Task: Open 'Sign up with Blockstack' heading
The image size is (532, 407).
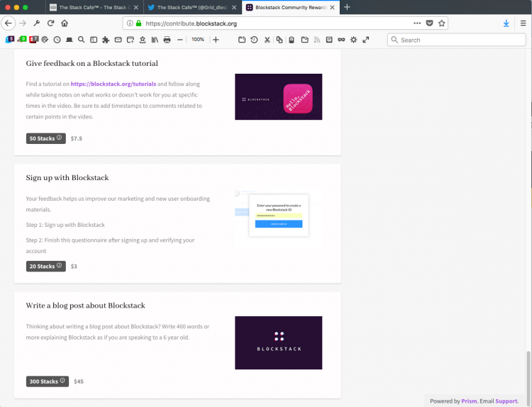Action: [x=67, y=178]
